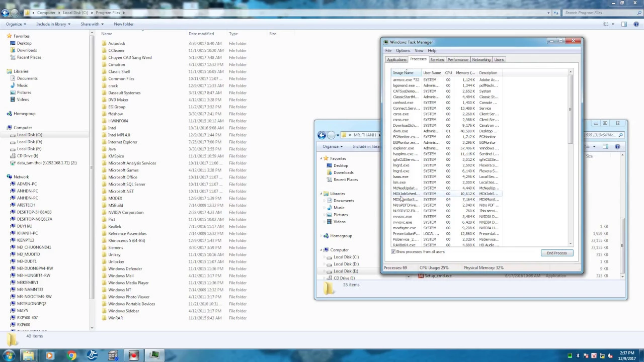Click the Memory column header in Task Manager

[465, 73]
